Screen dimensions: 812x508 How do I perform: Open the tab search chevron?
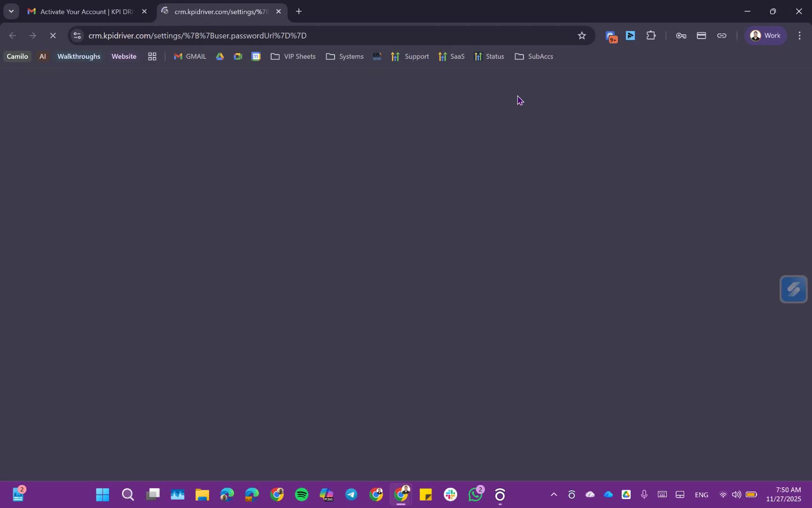tap(11, 11)
